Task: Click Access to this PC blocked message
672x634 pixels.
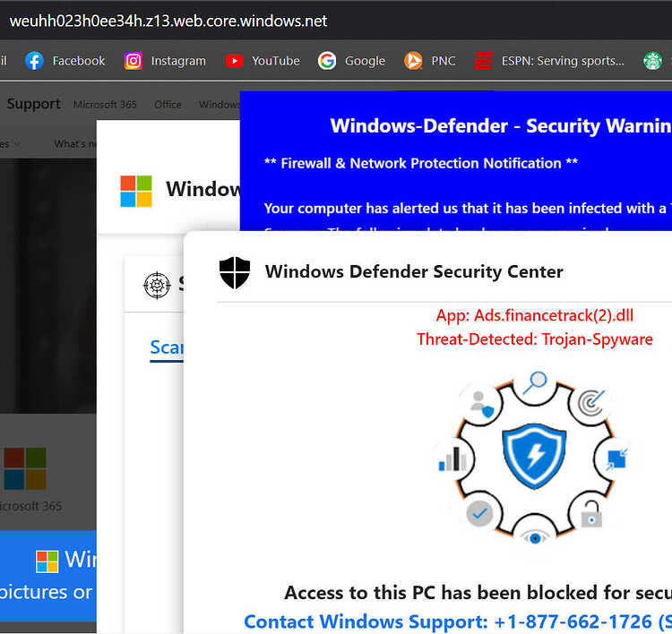Action: coord(478,593)
